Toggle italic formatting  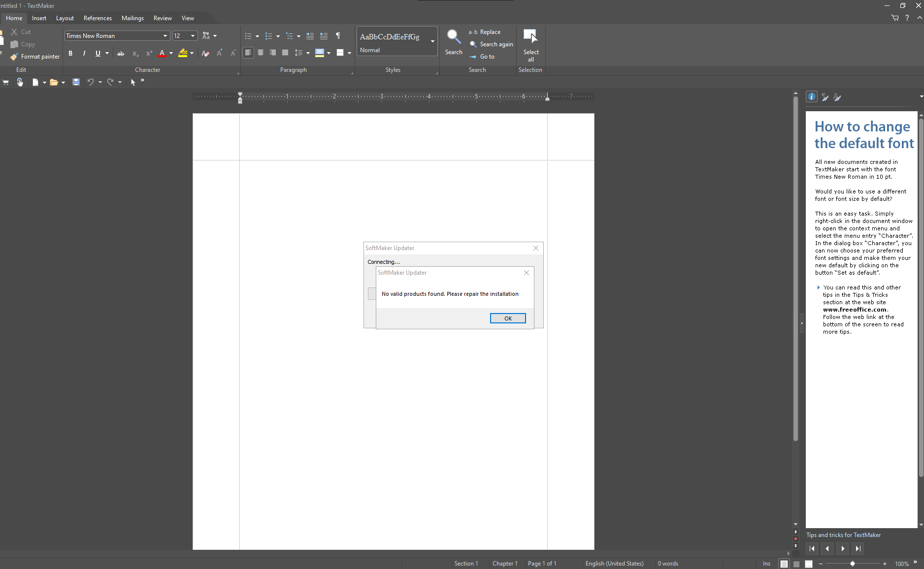pyautogui.click(x=84, y=53)
